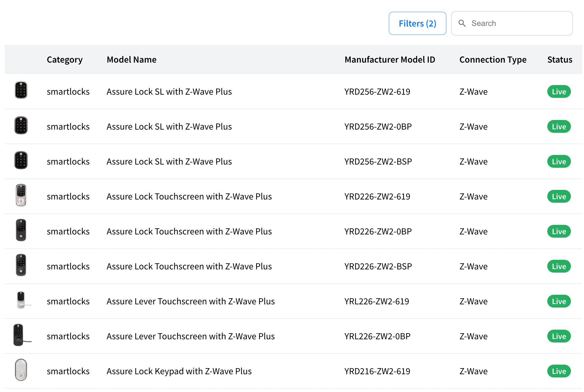Click Live badge for YRL226-ZW2-619
Viewport: 584px width, 392px height.
[559, 301]
